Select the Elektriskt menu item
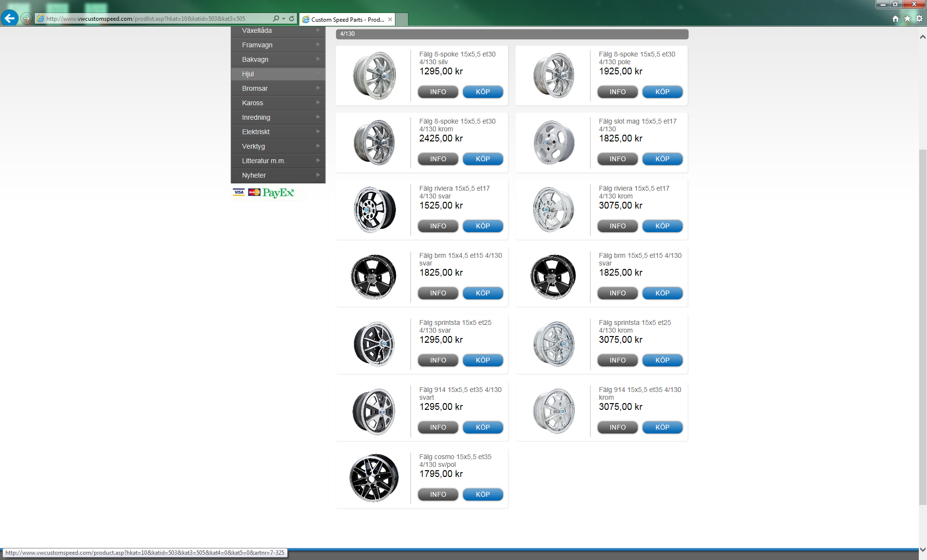The height and width of the screenshot is (560, 927). (256, 132)
